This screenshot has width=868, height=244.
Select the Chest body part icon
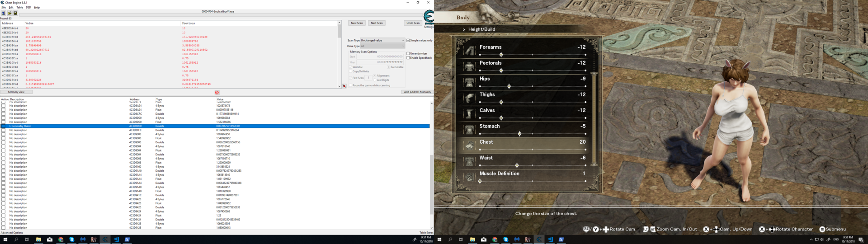(470, 145)
